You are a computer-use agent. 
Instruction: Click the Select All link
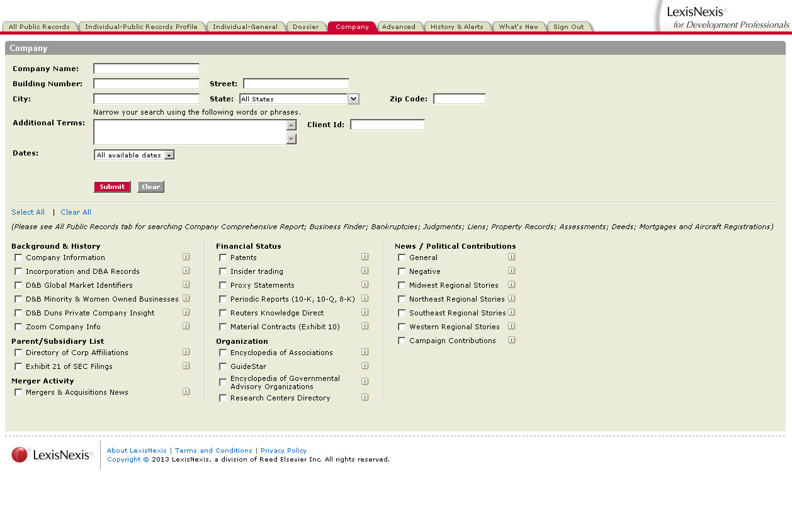click(28, 212)
